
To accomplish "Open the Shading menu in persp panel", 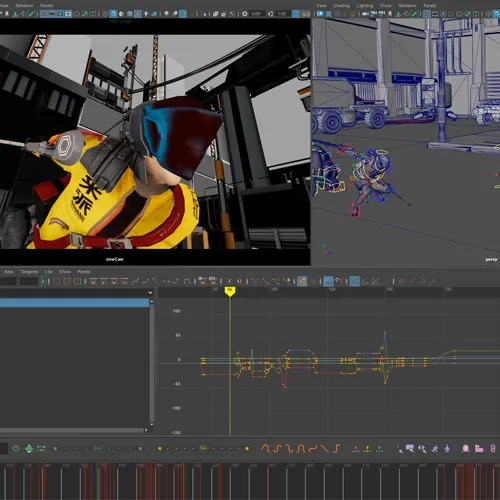I will (342, 6).
